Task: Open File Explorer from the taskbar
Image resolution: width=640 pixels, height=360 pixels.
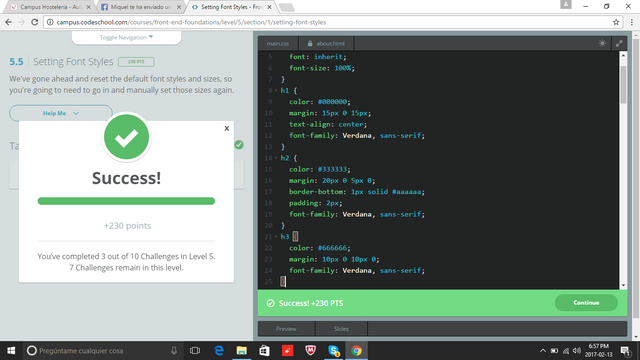Action: (x=242, y=351)
